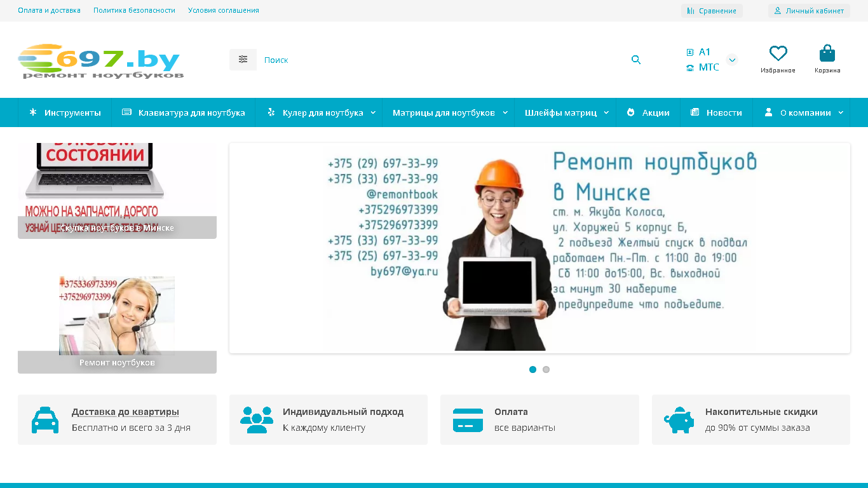Click Индивидуальный подход heading
This screenshot has width=868, height=488.
click(x=343, y=412)
